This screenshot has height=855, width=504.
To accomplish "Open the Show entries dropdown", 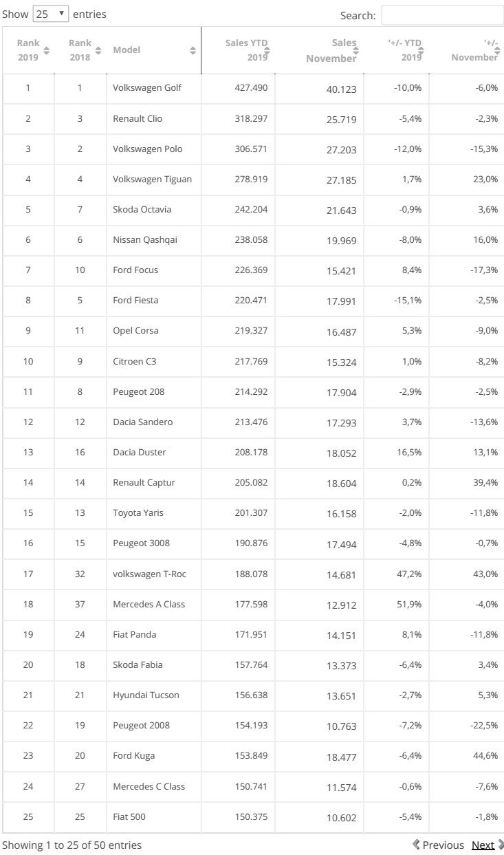I will tap(52, 14).
